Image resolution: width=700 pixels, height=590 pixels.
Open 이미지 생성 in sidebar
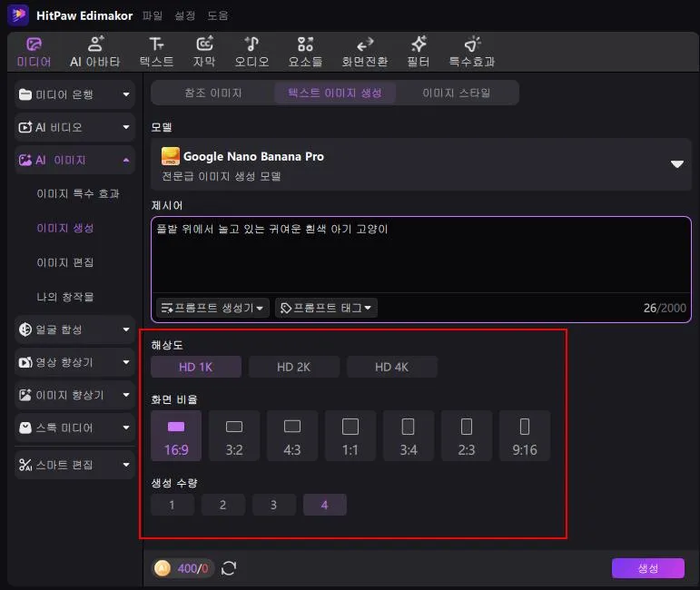point(65,228)
